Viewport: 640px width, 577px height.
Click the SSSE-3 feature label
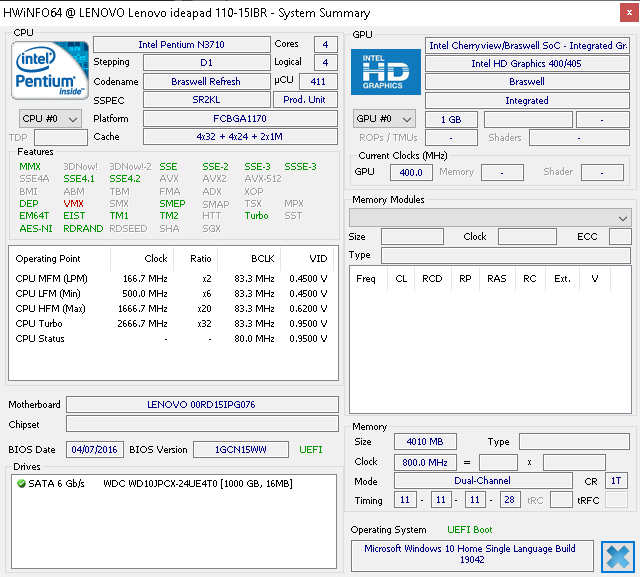coord(300,166)
